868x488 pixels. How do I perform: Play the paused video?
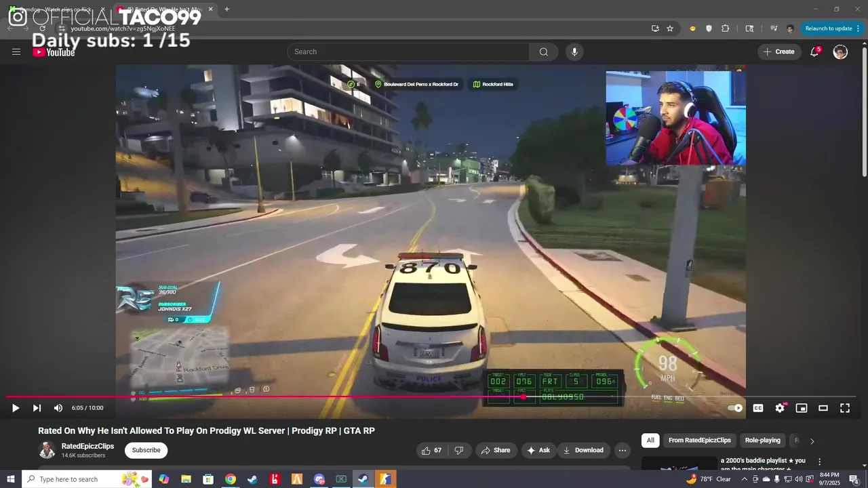coord(15,408)
